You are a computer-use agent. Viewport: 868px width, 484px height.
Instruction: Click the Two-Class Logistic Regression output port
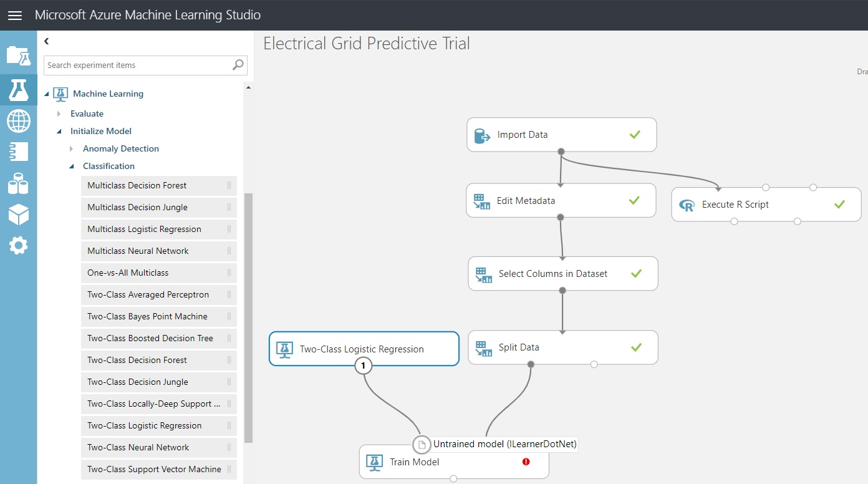(x=363, y=365)
